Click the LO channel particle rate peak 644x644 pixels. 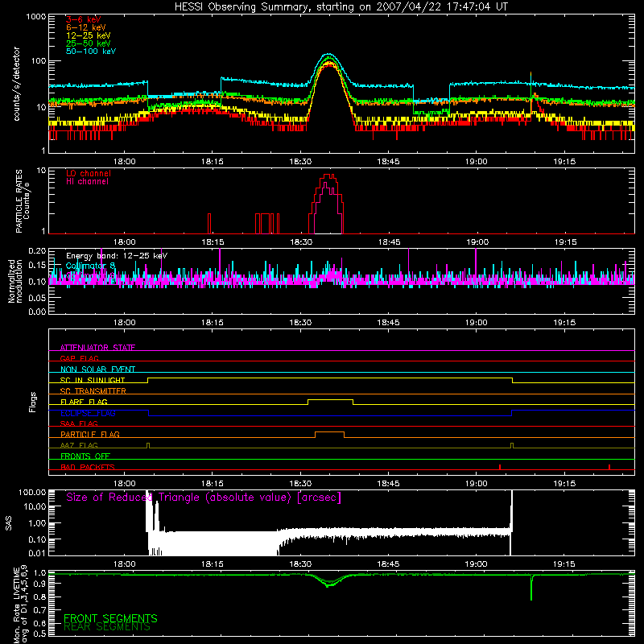point(328,175)
